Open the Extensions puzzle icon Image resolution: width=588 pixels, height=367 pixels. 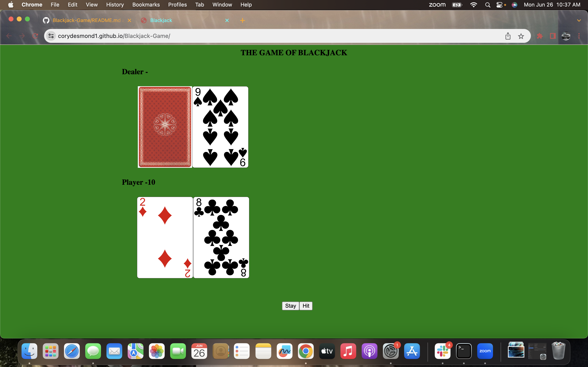pos(540,36)
